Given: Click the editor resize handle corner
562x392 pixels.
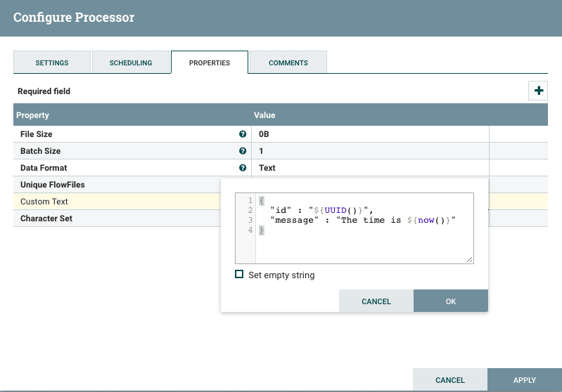Looking at the screenshot, I should tap(470, 259).
